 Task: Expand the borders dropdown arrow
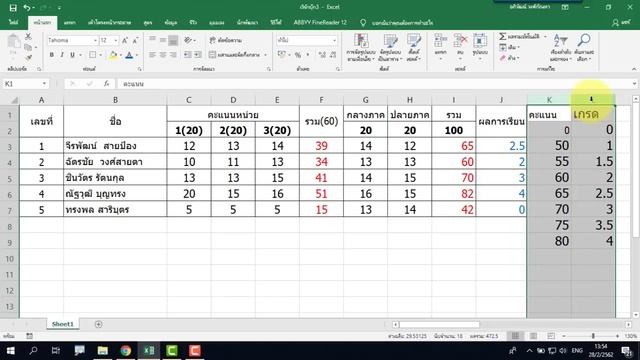[100, 55]
